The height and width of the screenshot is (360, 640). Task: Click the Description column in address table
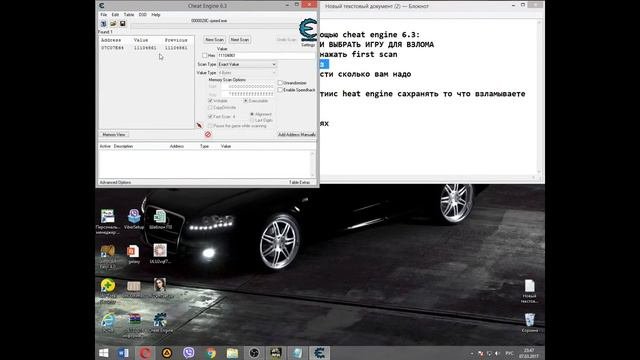[x=123, y=146]
